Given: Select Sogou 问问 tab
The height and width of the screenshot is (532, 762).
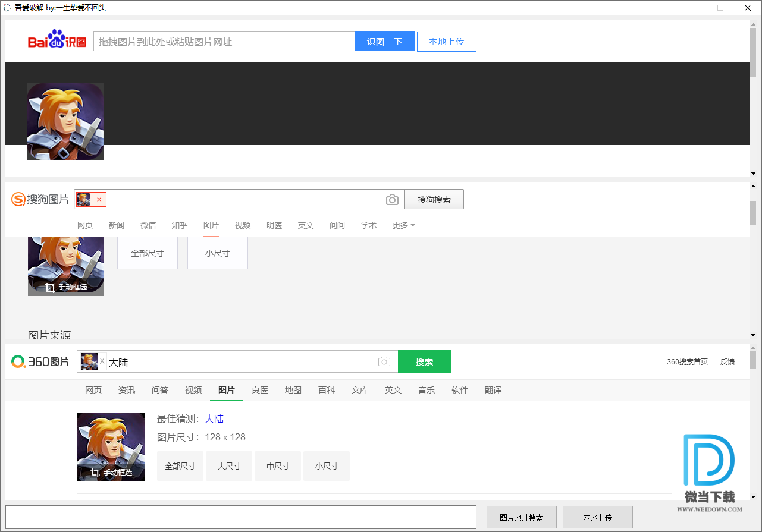Looking at the screenshot, I should (337, 225).
